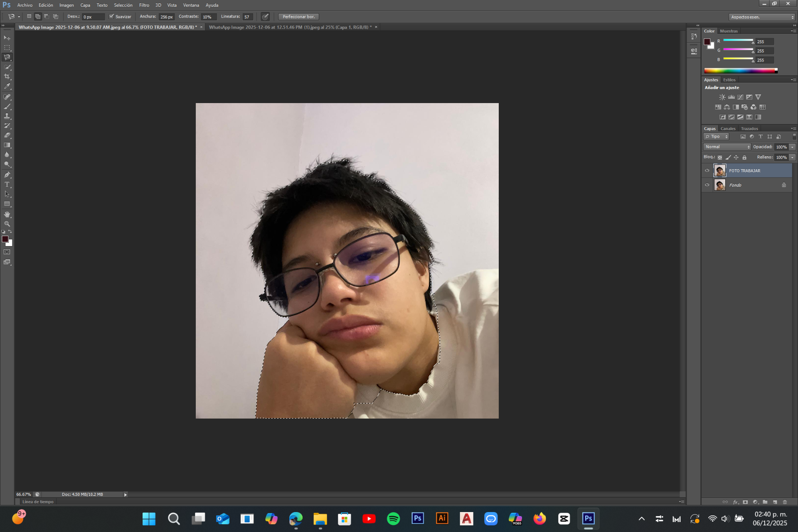The width and height of the screenshot is (798, 532).
Task: Click the foreground color swatch in toolbar
Action: click(5, 239)
